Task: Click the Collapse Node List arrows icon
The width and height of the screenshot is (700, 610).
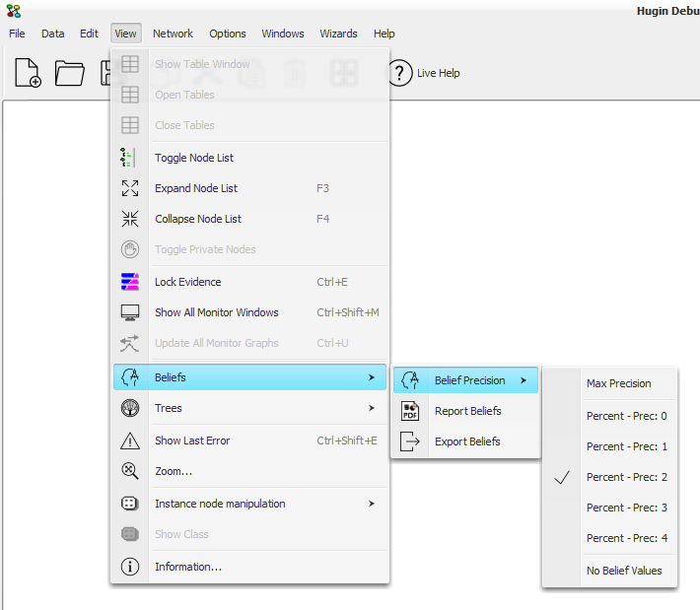Action: coord(130,219)
